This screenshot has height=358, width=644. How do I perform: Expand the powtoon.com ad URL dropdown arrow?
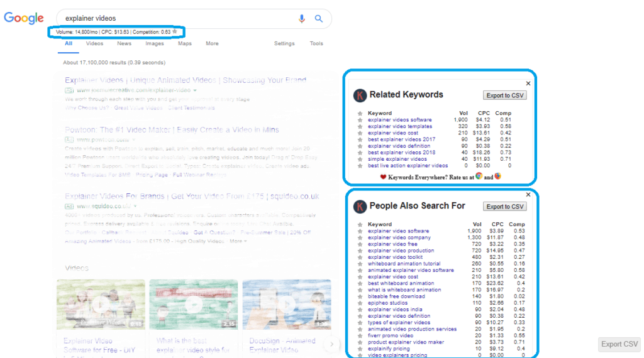coord(134,140)
